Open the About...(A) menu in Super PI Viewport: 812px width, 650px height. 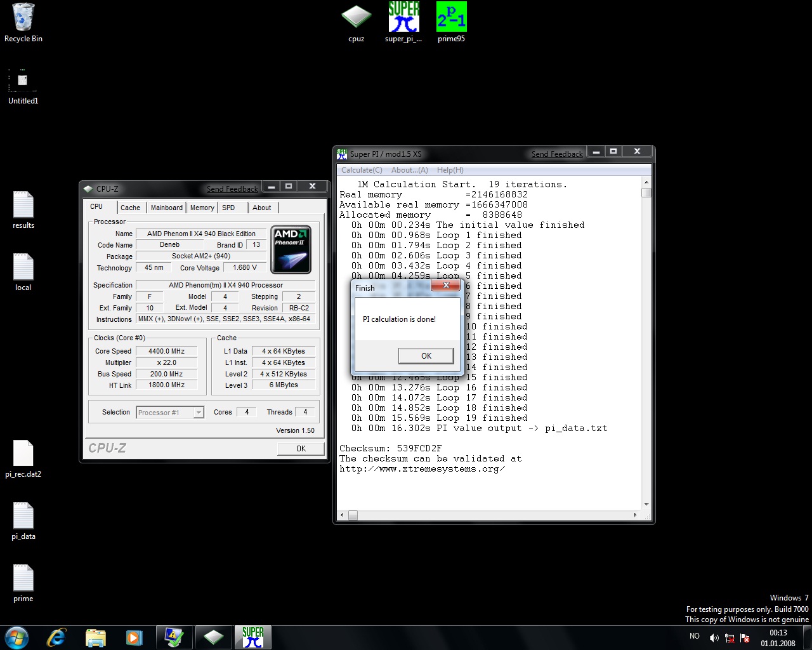pos(410,170)
